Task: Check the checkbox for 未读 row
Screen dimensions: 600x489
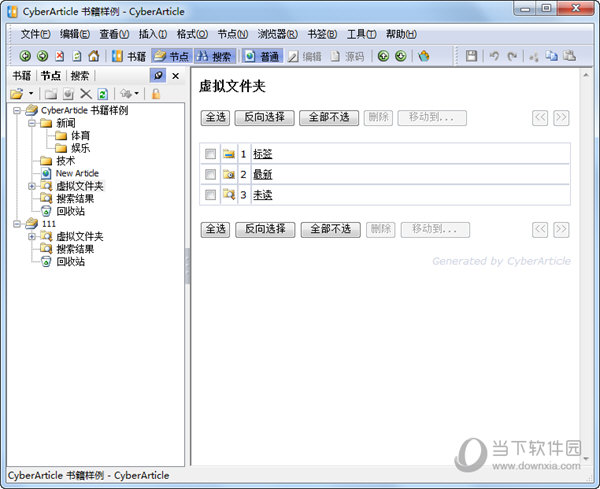Action: (x=210, y=195)
